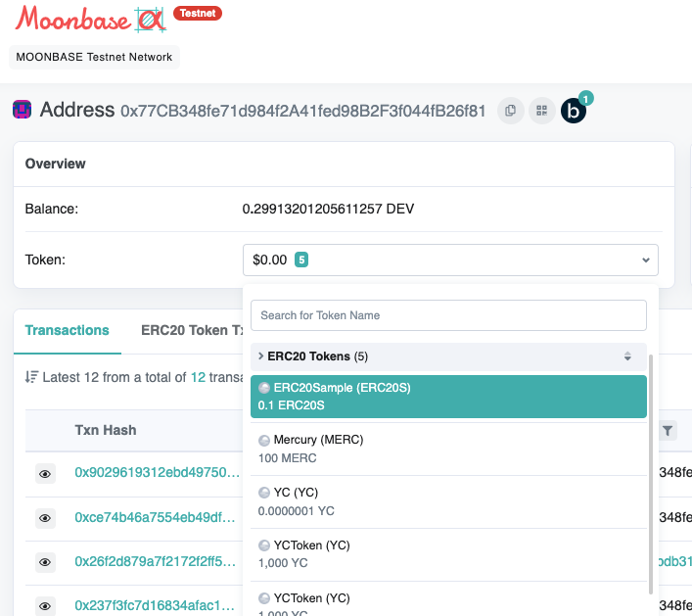Open transaction hash 0x237f3fc7d16834afac1…
The height and width of the screenshot is (616, 692).
pos(155,605)
